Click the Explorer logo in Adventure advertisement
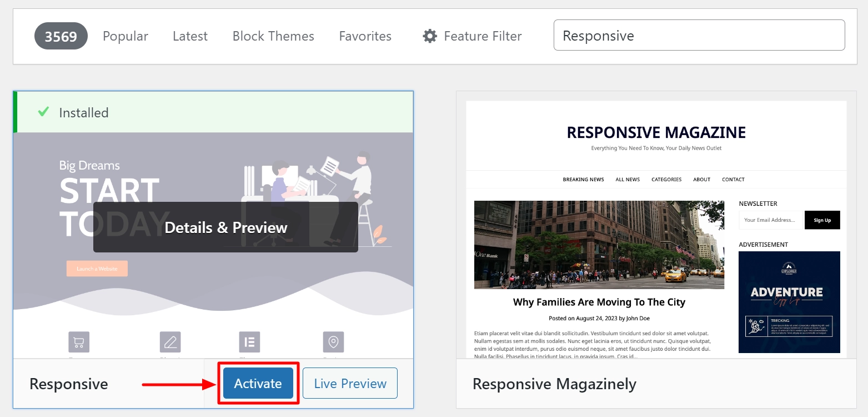 click(x=789, y=269)
